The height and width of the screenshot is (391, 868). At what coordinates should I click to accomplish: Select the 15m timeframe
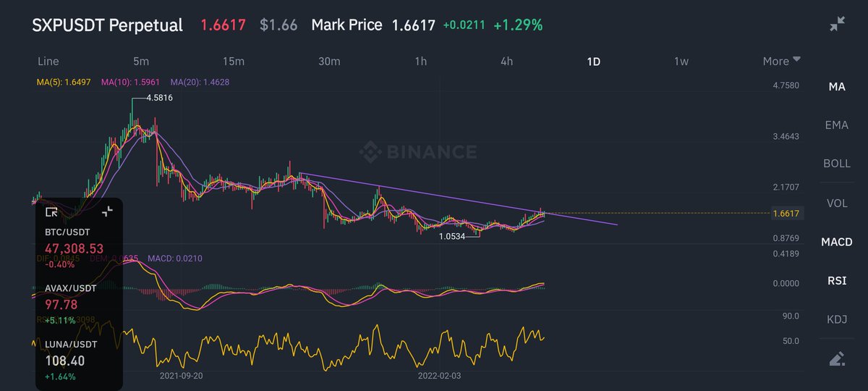point(234,62)
